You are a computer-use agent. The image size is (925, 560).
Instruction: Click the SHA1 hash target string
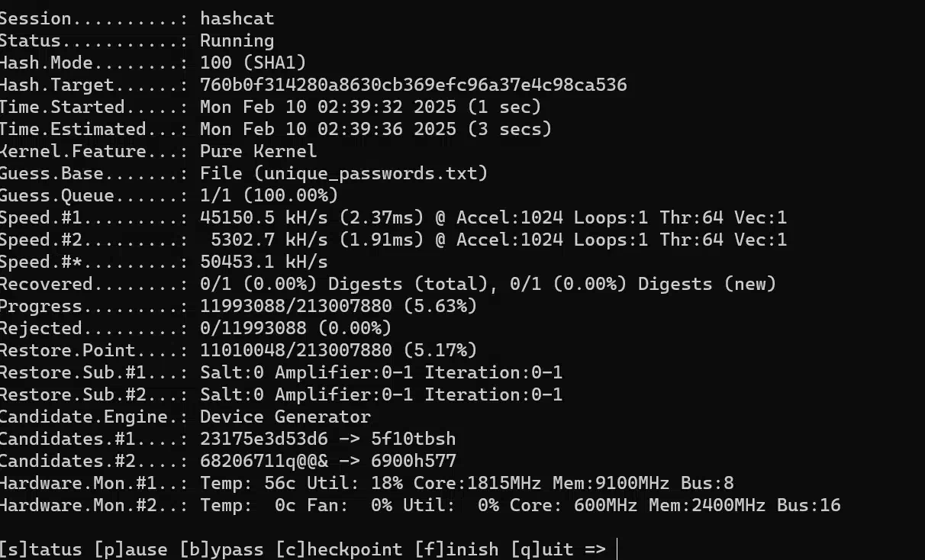click(x=414, y=85)
